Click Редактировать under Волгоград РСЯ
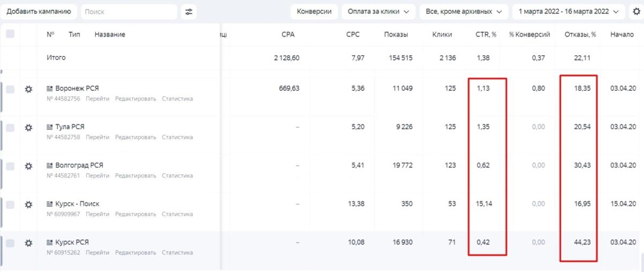Image resolution: width=644 pixels, height=272 pixels. 136,175
